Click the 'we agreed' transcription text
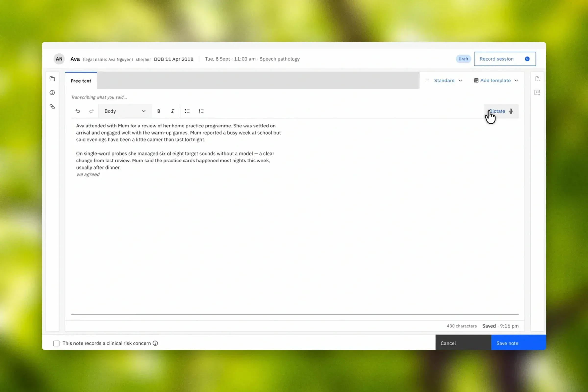 click(88, 174)
